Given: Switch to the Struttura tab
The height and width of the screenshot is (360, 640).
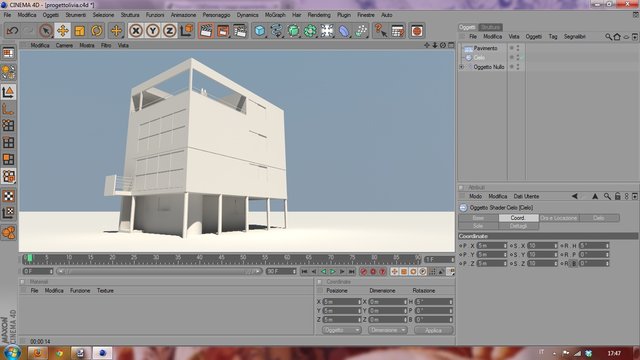Looking at the screenshot, I should [490, 27].
